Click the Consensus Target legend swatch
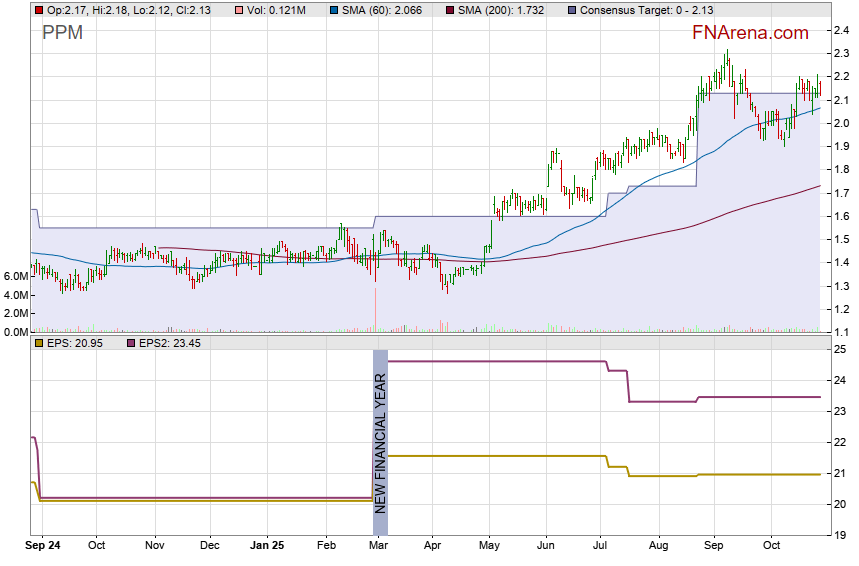Screen dimensions: 859x566 coord(571,10)
